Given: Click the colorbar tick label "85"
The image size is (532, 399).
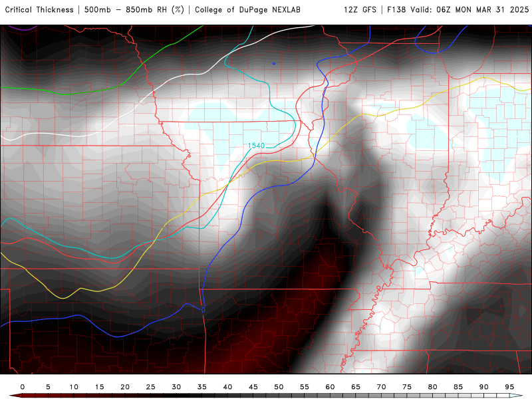Looking at the screenshot, I should [x=458, y=387].
